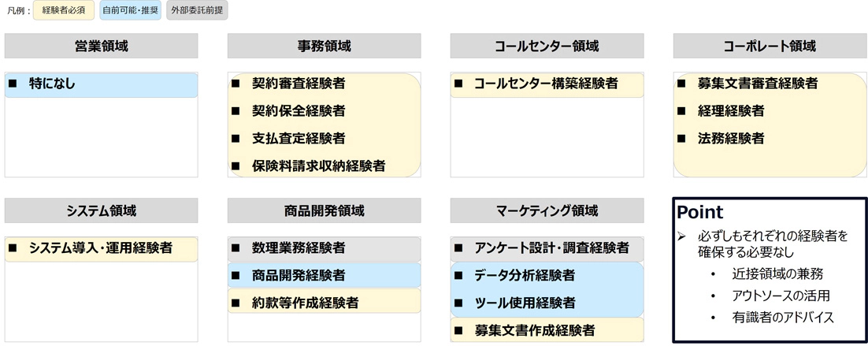868x346 pixels.
Task: Click the 営業領域 header box
Action: pyautogui.click(x=101, y=47)
